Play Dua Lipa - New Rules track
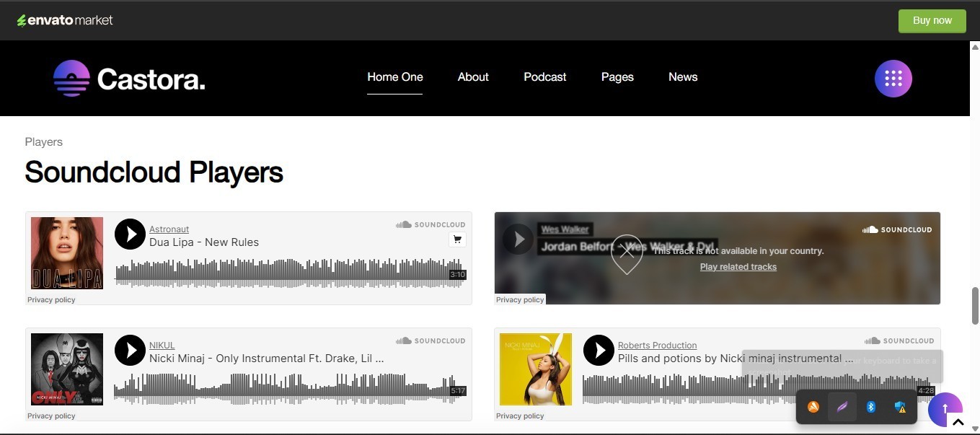Screen dimensions: 980x435 pyautogui.click(x=130, y=234)
